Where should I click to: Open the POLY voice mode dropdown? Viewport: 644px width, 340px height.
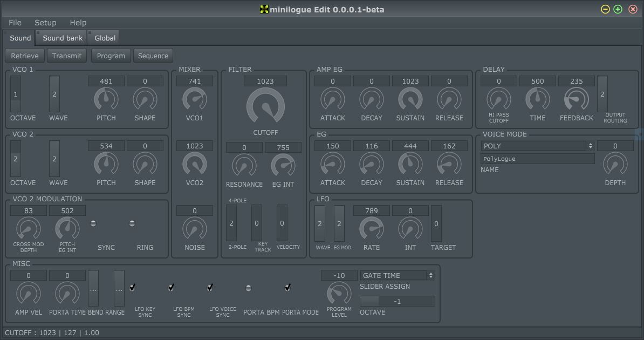(538, 146)
